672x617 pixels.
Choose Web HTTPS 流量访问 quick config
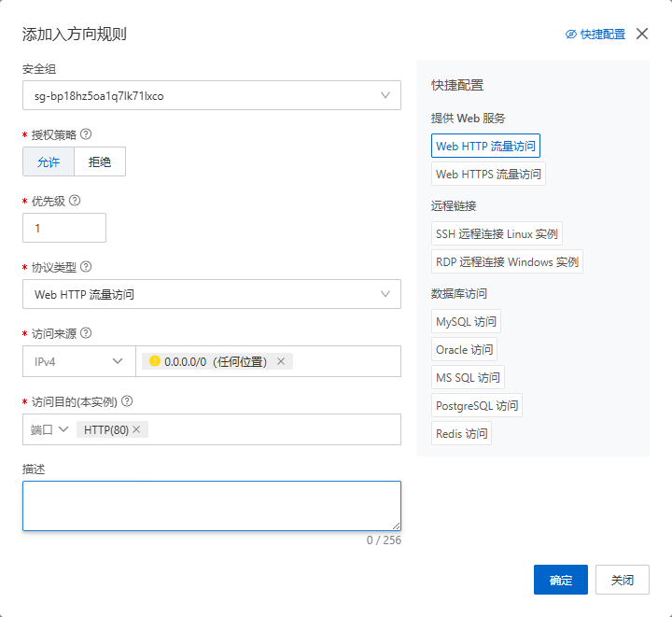point(488,175)
